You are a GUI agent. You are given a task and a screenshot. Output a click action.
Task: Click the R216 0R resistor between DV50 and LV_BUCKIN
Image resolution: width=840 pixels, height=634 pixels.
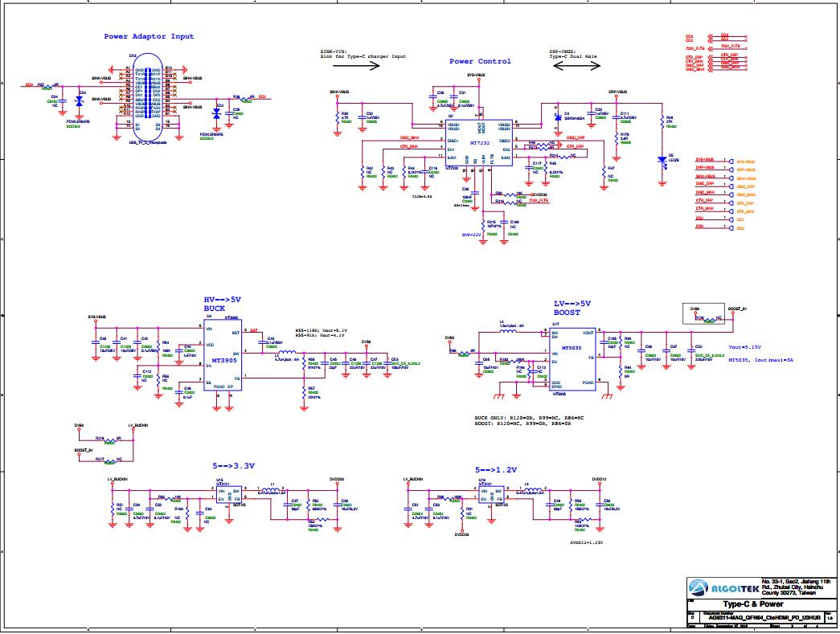click(109, 440)
